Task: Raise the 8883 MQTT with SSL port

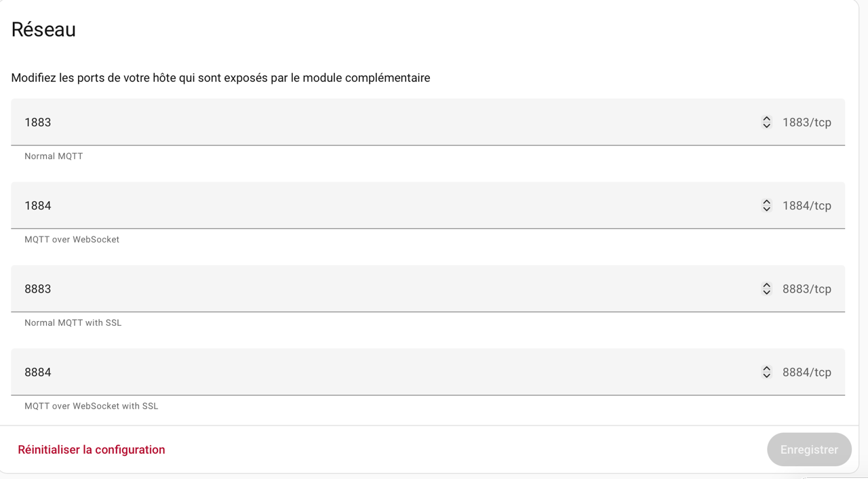Action: pos(766,285)
